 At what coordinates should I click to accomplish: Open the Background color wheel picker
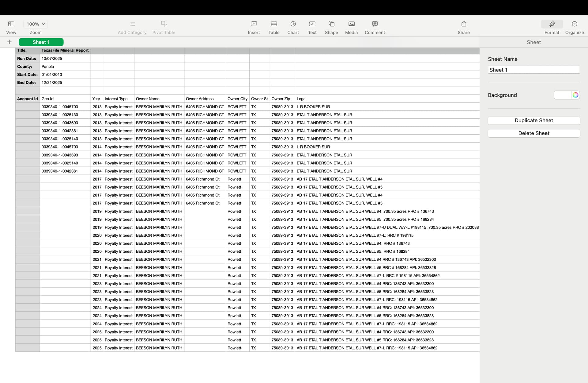[575, 95]
